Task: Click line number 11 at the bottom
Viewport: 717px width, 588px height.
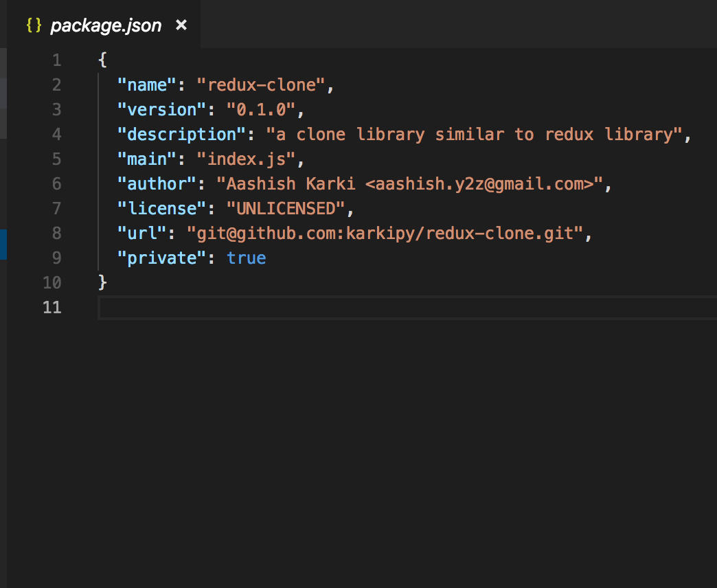Action: [x=52, y=307]
